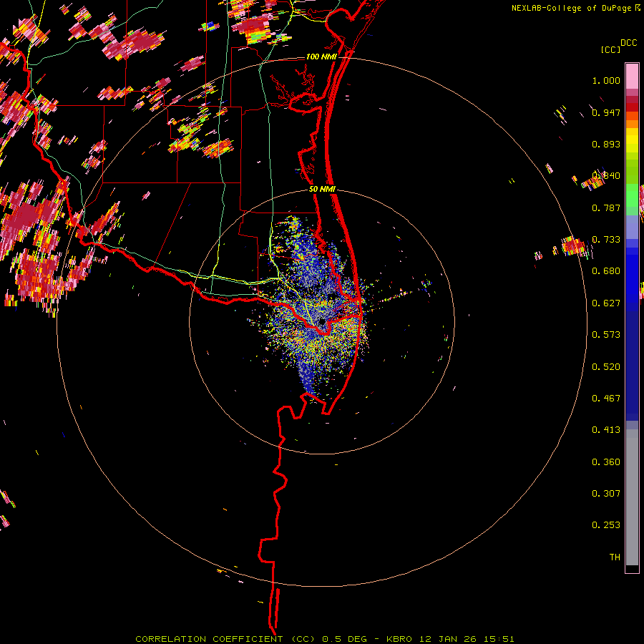Click the 0.253 scale value

606,525
